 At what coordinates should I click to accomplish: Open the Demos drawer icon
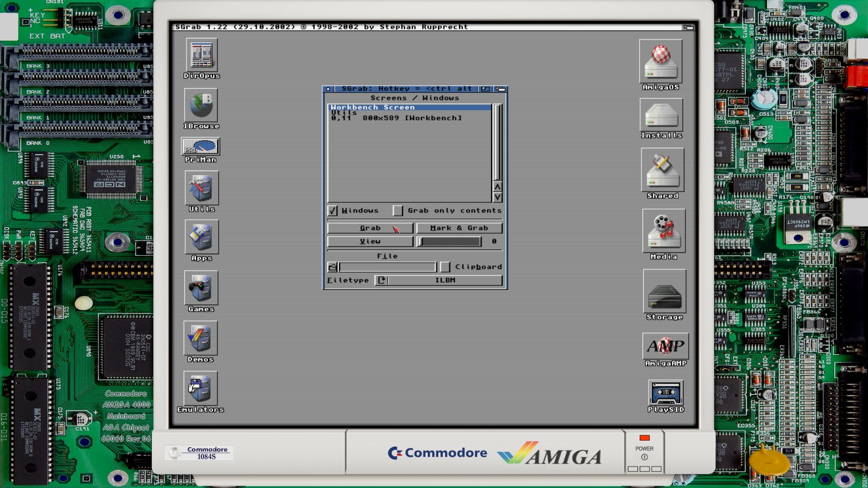point(201,338)
